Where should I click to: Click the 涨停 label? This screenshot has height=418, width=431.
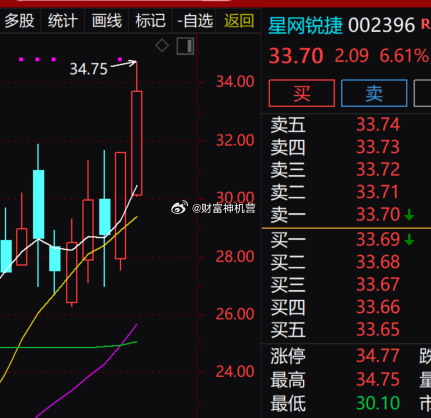pos(288,356)
